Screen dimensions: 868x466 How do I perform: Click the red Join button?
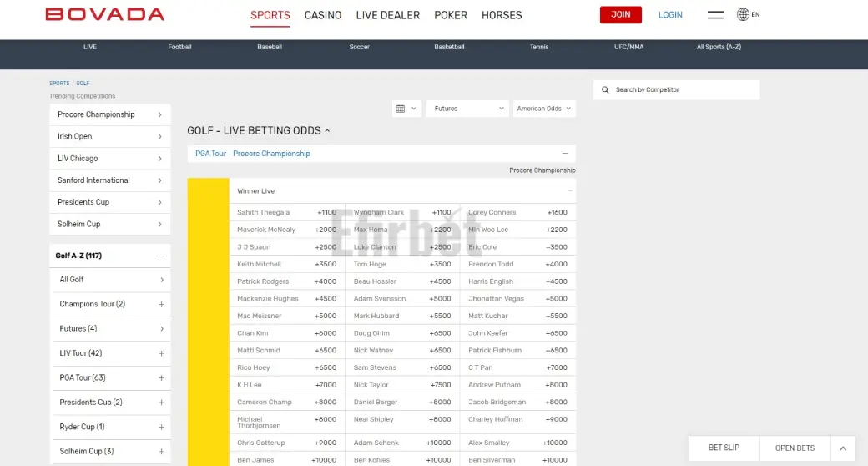[621, 15]
